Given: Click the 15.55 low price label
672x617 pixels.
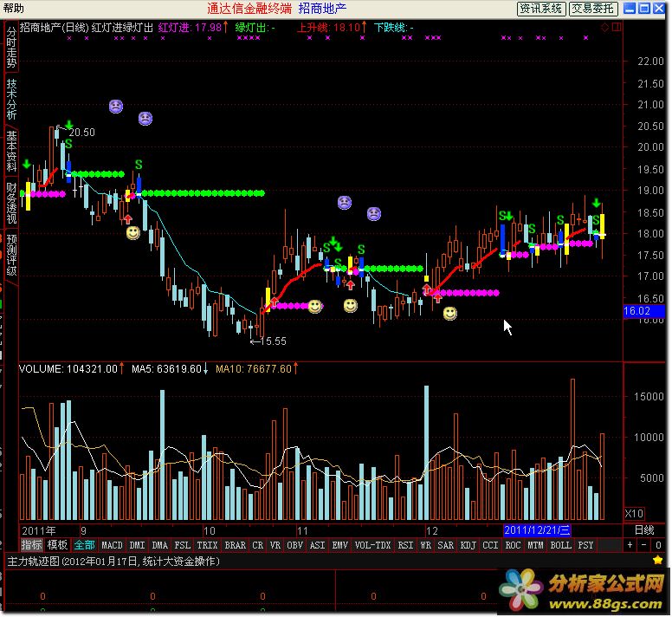Looking at the screenshot, I should coord(274,341).
